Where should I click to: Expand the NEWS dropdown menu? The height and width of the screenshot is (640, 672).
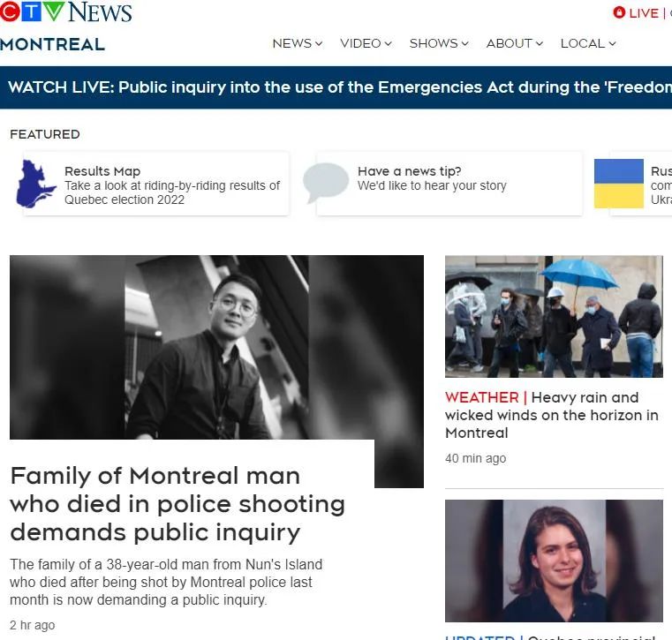tap(298, 43)
